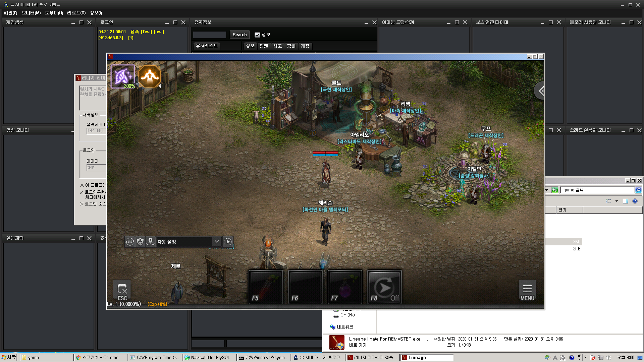644x362 pixels.
Task: Click the potion shield auto icon
Action: (140, 242)
